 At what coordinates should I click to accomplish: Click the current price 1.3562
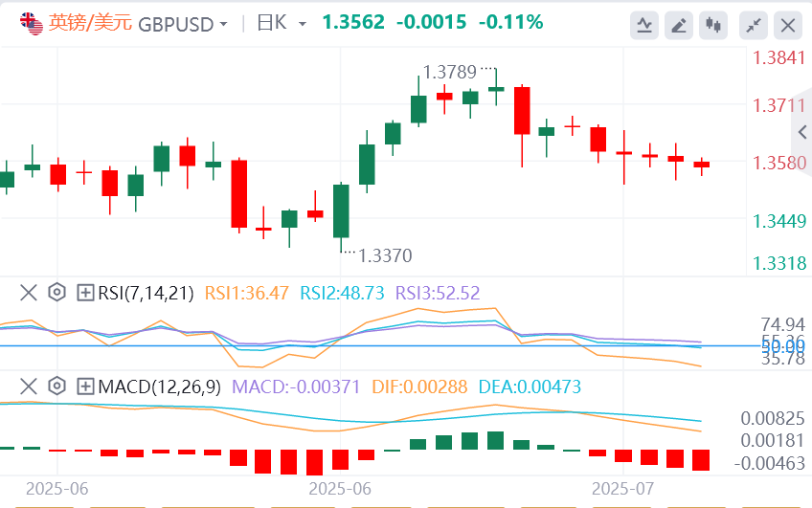(353, 22)
